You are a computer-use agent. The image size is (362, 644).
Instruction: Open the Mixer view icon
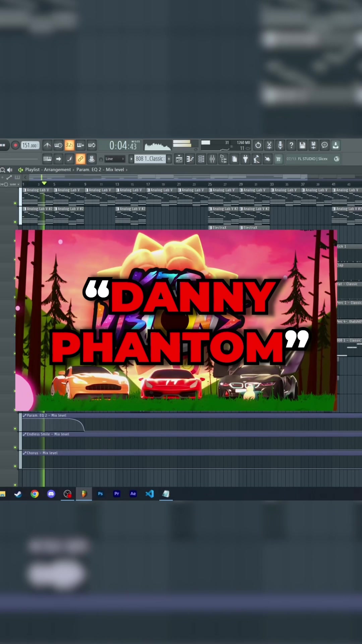point(212,159)
